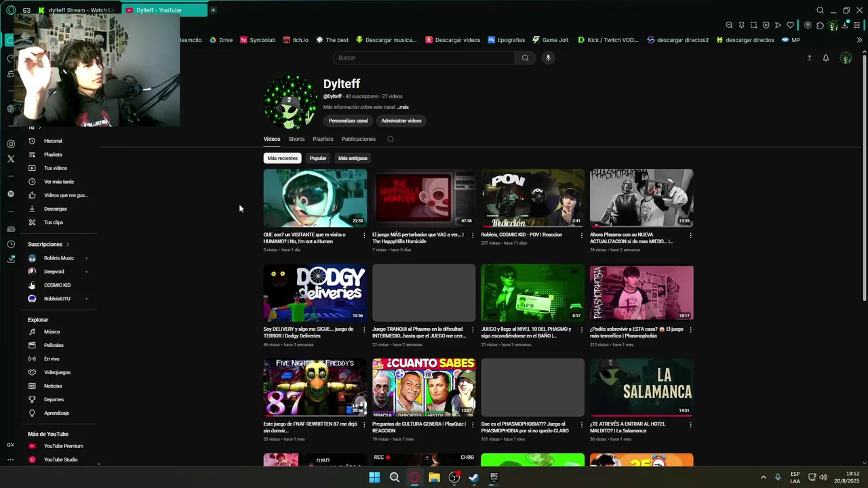Open X (Twitter) in Opera sidebar

(11, 159)
